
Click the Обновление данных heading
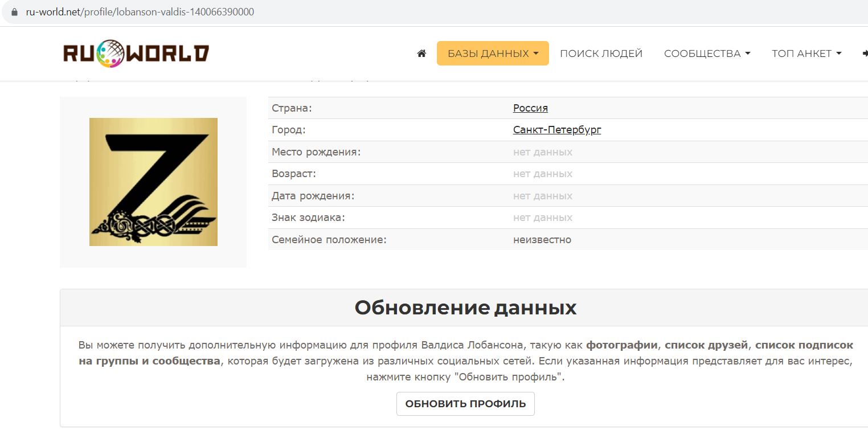465,308
